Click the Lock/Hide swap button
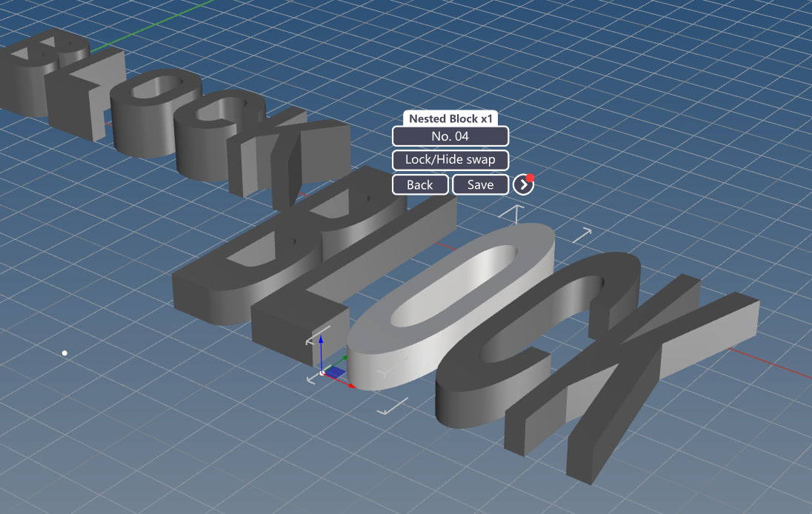 (450, 160)
